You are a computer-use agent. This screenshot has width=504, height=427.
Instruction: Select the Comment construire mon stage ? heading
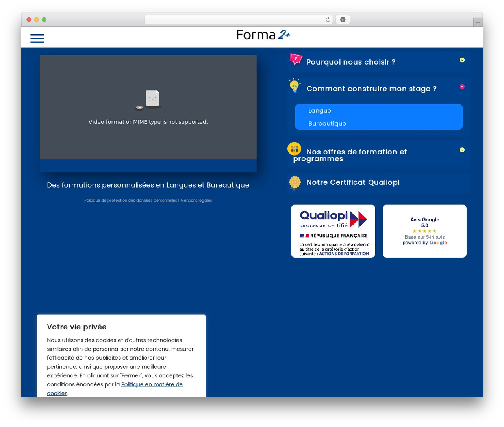[x=371, y=89]
